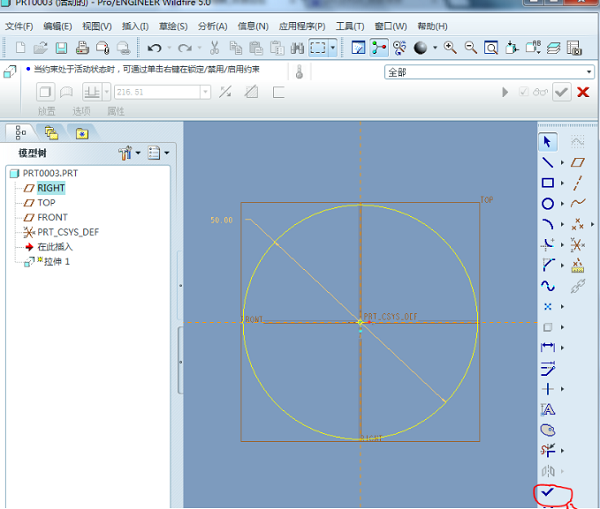Select the text sketch tool

pyautogui.click(x=547, y=409)
